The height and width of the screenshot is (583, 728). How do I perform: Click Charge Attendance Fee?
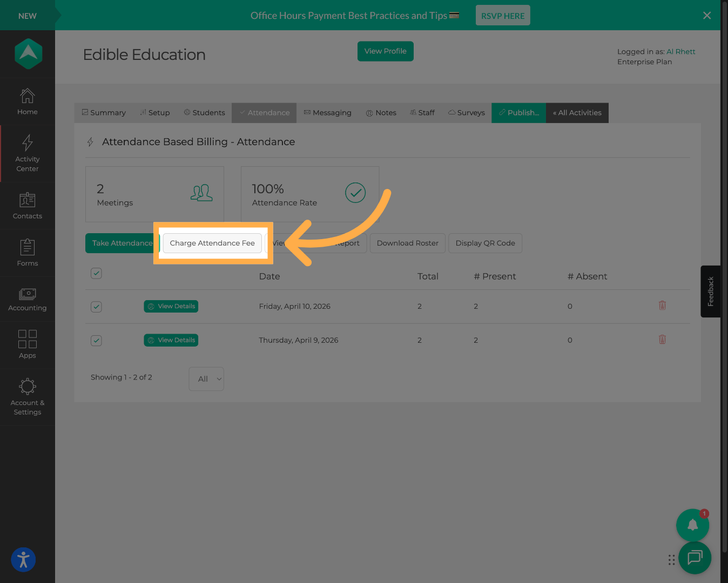pos(212,243)
